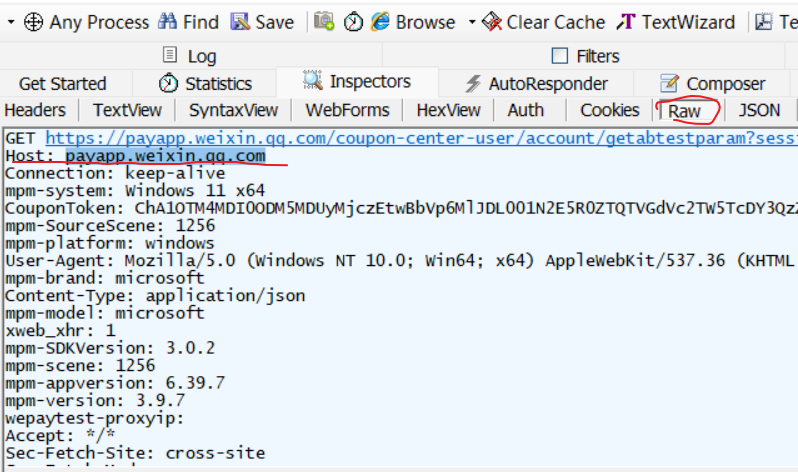Select the Raw inspector tab
Viewport: 798px width, 472px height.
tap(684, 111)
